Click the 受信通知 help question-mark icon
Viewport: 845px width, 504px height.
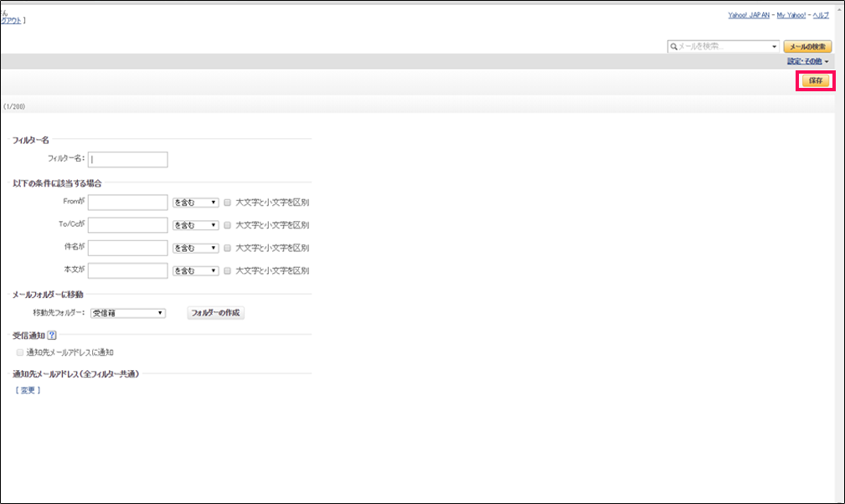(52, 336)
